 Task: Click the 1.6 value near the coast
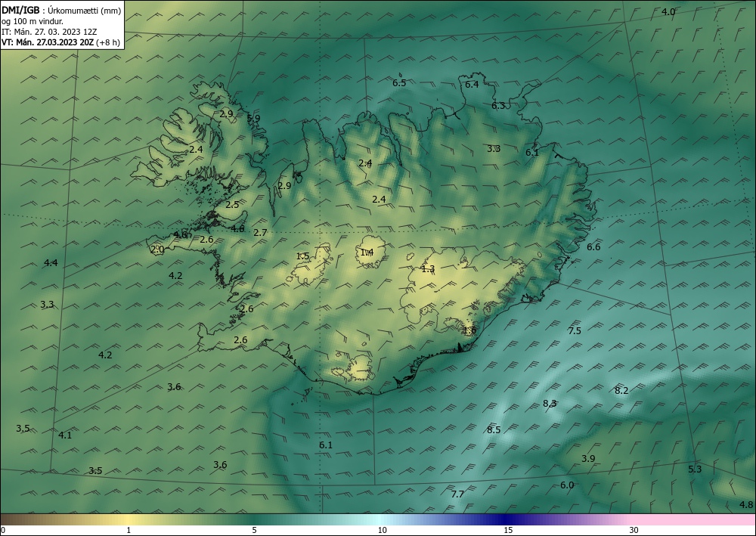coord(469,330)
